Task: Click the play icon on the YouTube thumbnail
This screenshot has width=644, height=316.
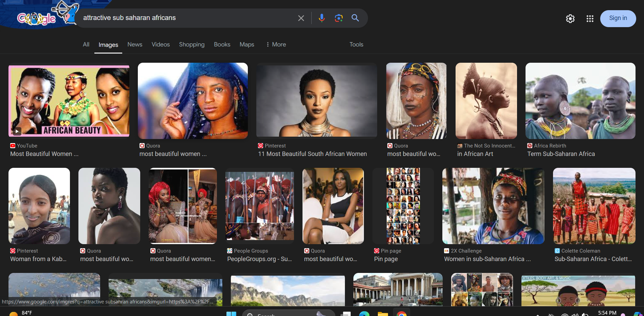Action: 17,131
